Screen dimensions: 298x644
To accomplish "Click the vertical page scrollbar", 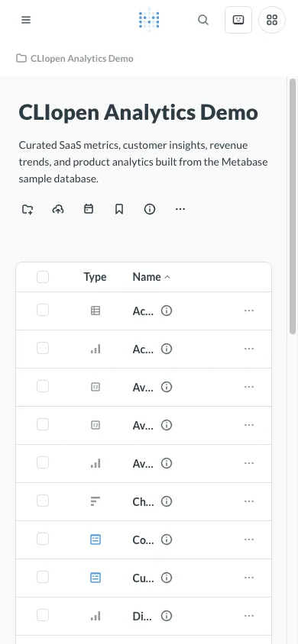I will point(293,206).
